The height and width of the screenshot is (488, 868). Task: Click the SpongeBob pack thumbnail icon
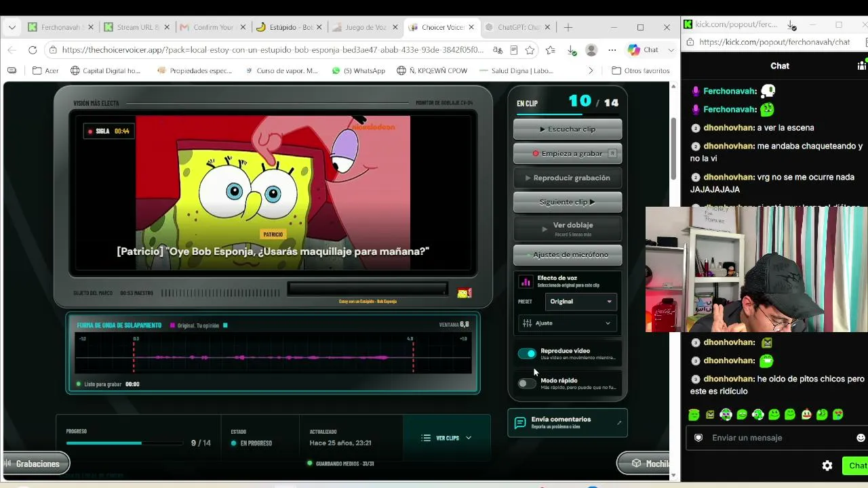[465, 292]
